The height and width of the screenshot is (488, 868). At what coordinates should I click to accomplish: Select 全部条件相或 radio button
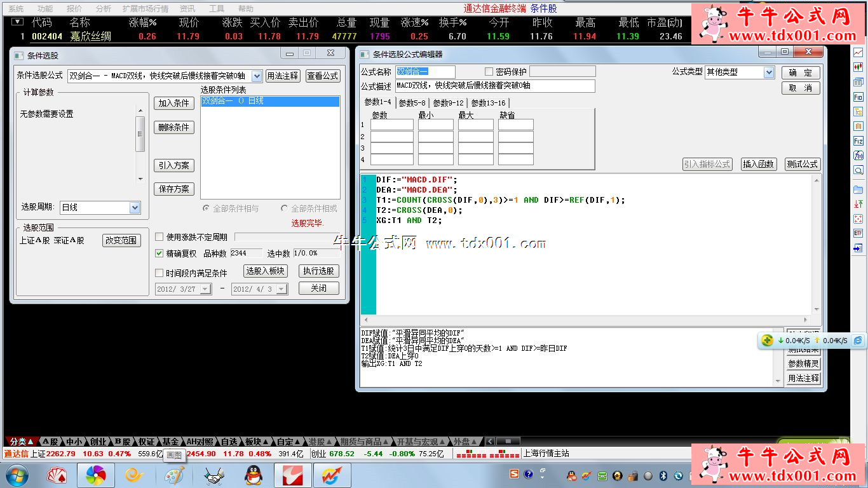(x=284, y=208)
